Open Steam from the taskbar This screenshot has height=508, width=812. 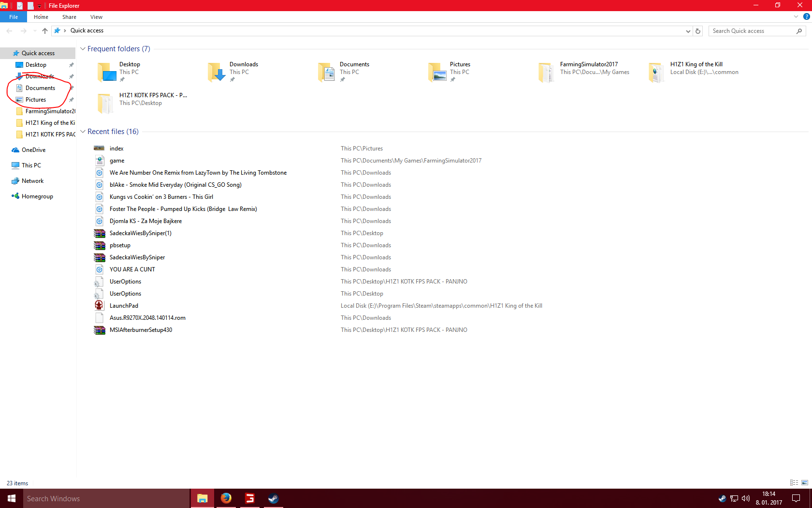click(273, 498)
